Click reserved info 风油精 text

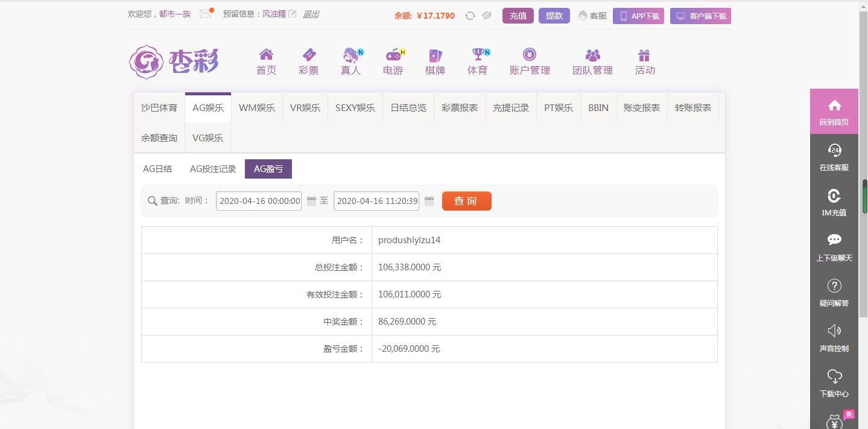pos(274,14)
